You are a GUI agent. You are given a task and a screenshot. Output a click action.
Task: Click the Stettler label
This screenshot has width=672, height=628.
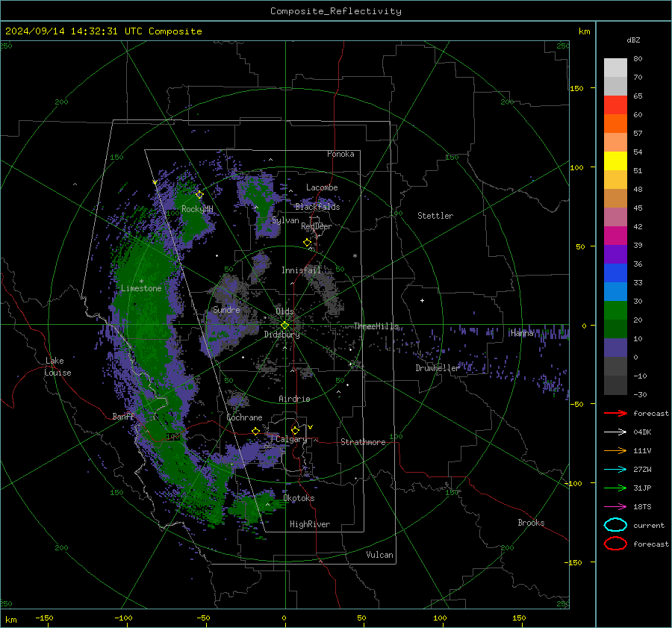pyautogui.click(x=435, y=216)
